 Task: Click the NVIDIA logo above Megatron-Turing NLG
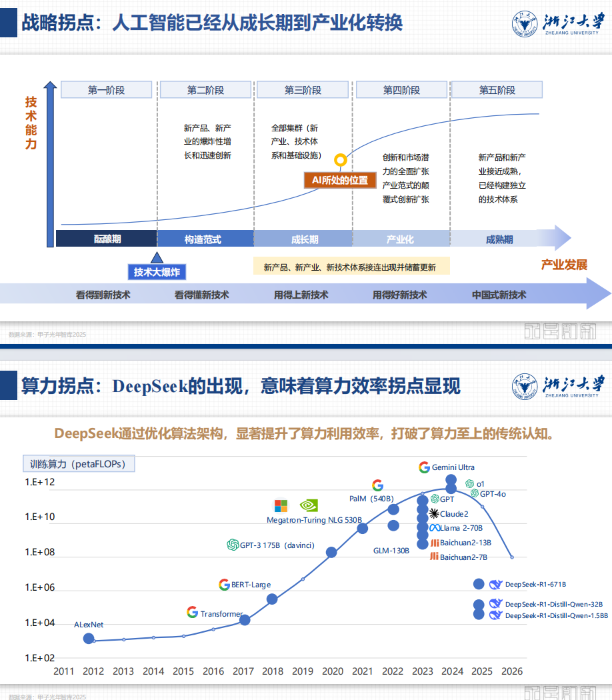pos(309,505)
